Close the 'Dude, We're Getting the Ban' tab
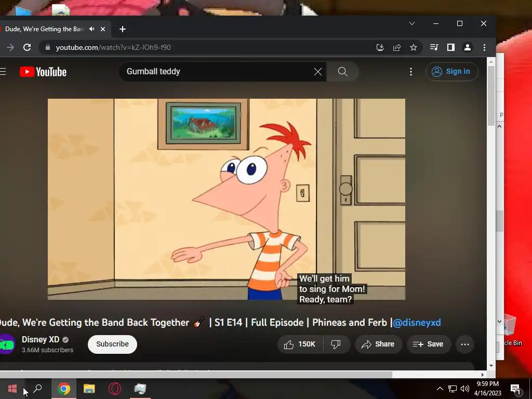This screenshot has width=532, height=399. [x=103, y=29]
